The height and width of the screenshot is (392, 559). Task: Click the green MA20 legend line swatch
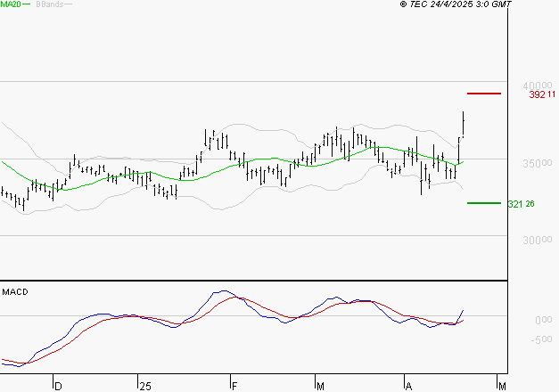[26, 5]
